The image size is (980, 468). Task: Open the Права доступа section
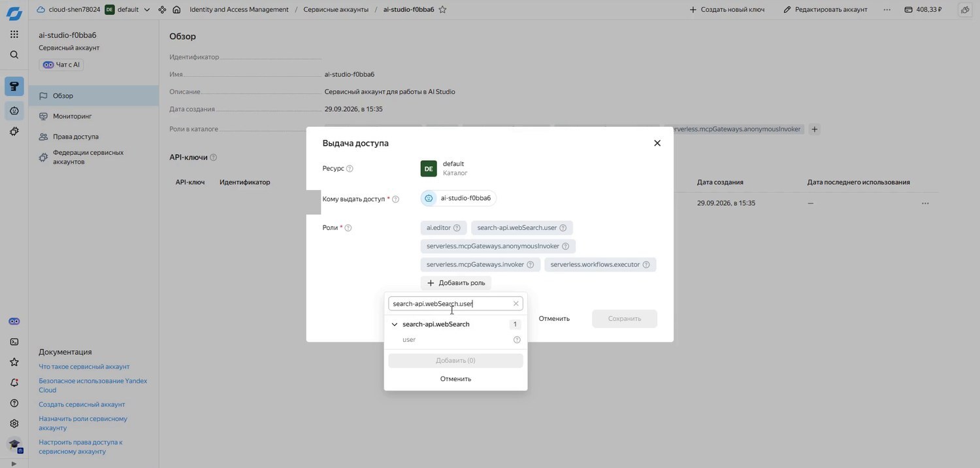93,137
